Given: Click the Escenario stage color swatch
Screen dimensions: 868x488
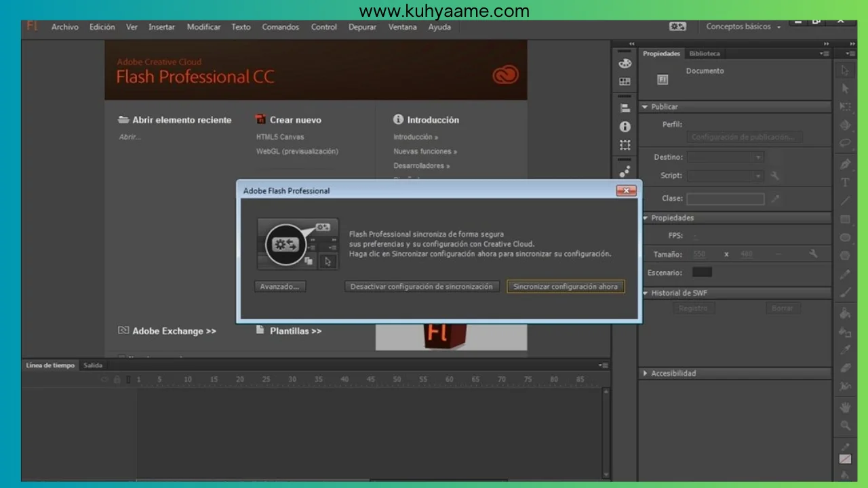Looking at the screenshot, I should click(x=702, y=272).
